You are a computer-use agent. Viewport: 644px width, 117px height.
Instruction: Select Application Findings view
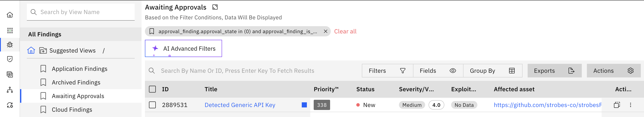pyautogui.click(x=79, y=69)
